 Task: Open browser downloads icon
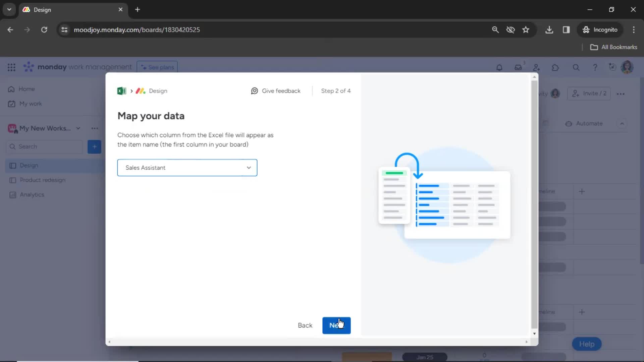[549, 30]
